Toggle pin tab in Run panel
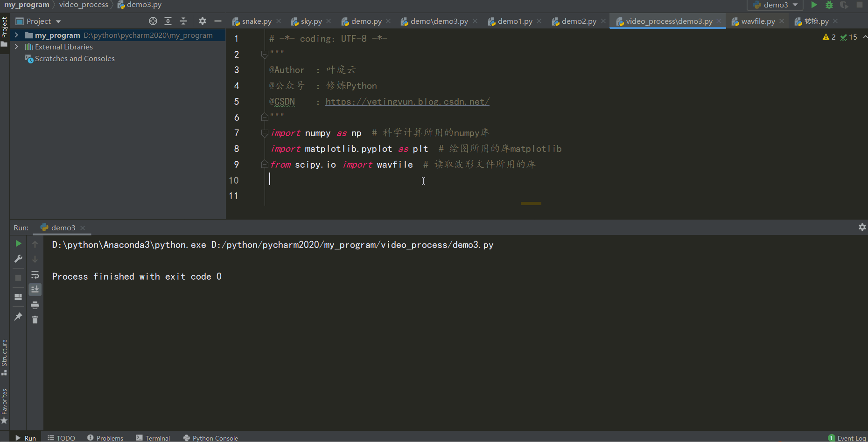868x442 pixels. (18, 317)
